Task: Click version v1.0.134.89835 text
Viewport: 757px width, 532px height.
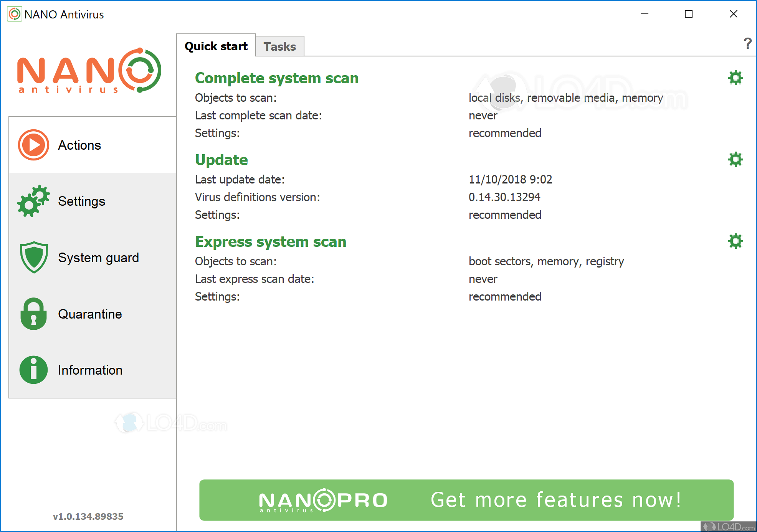Action: (x=88, y=516)
